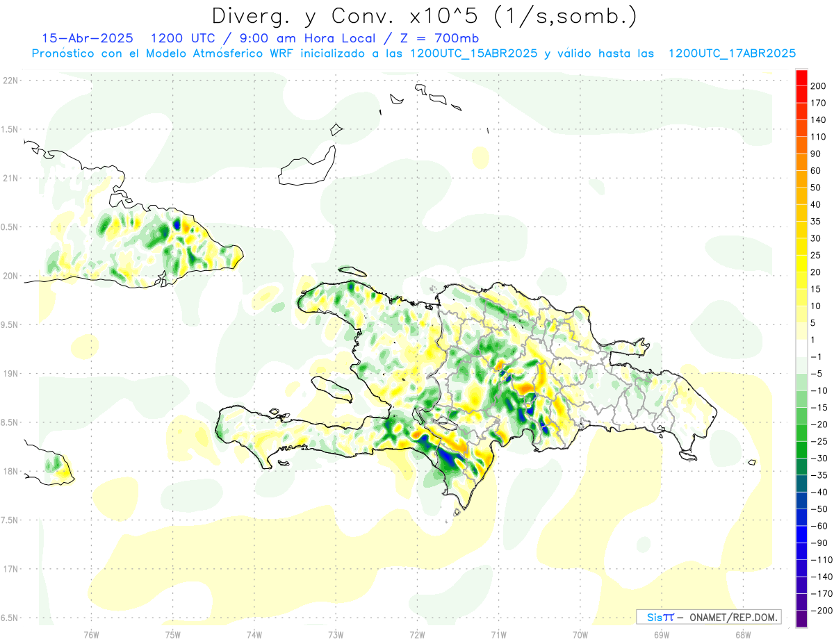Click the "0.5N" latitude label
Image resolution: width=834 pixels, height=644 pixels.
click(10, 227)
